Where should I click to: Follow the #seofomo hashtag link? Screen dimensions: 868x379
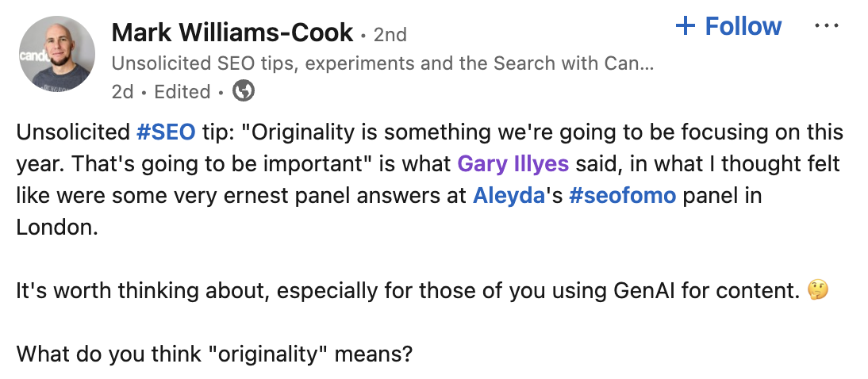click(x=622, y=196)
